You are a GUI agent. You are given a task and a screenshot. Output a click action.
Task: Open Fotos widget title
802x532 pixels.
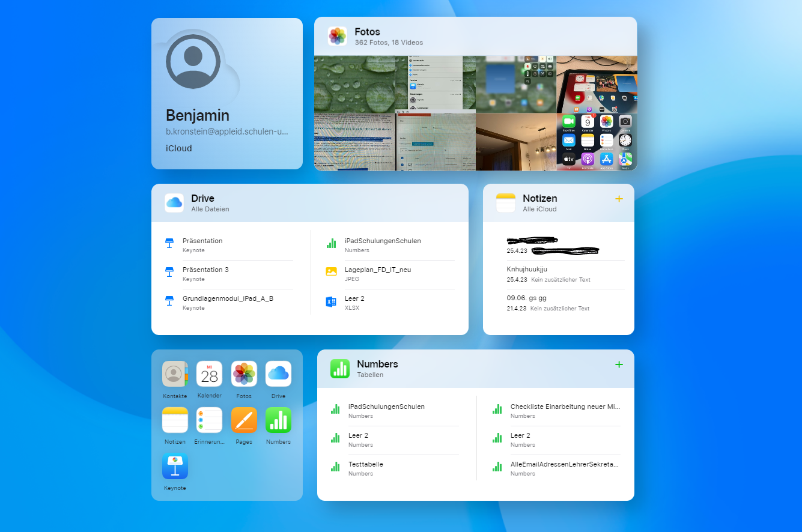(367, 32)
